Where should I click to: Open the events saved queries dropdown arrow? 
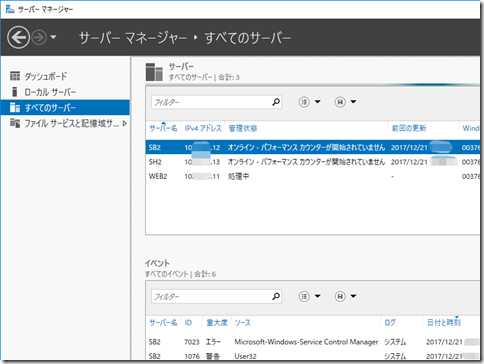click(353, 296)
